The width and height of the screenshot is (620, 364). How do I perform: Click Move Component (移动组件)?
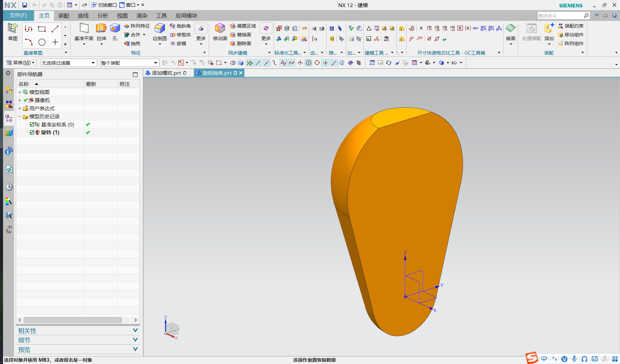[x=571, y=35]
